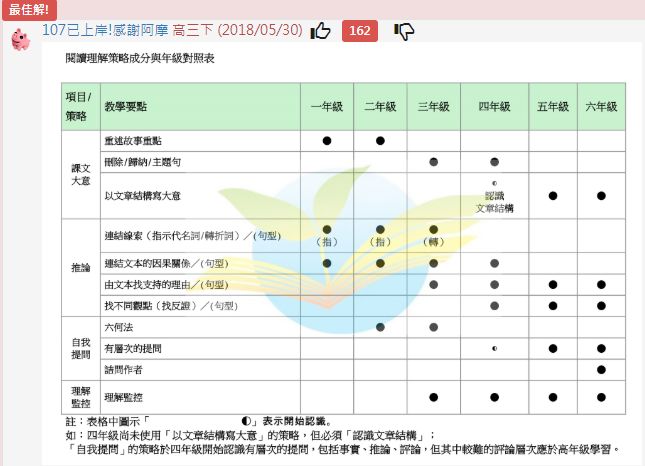The image size is (645, 466).
Task: Click the 重述故事重點 row label
Action: pyautogui.click(x=133, y=141)
